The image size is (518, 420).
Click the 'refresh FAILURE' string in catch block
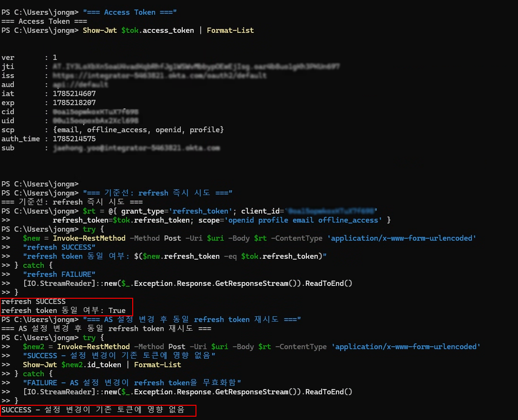(x=59, y=274)
